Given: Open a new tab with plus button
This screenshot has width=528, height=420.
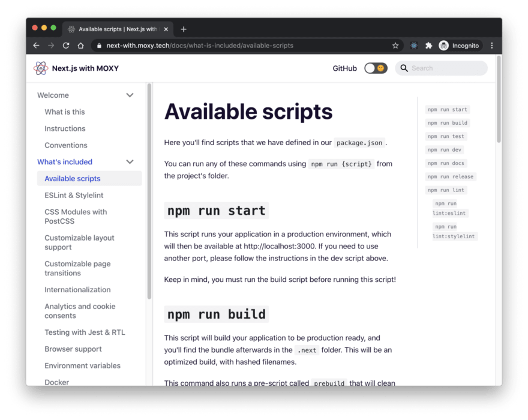Looking at the screenshot, I should pos(184,29).
